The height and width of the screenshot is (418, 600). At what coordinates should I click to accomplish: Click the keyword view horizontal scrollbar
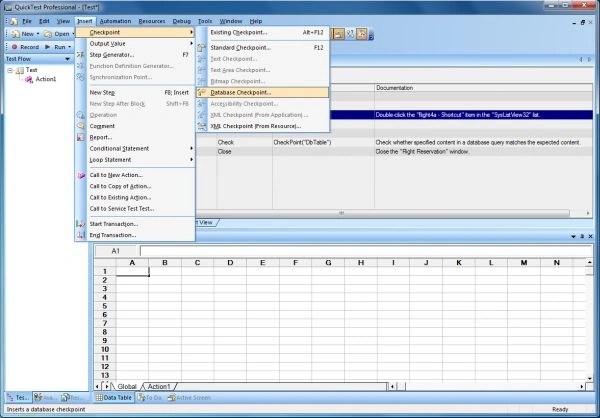(383, 213)
